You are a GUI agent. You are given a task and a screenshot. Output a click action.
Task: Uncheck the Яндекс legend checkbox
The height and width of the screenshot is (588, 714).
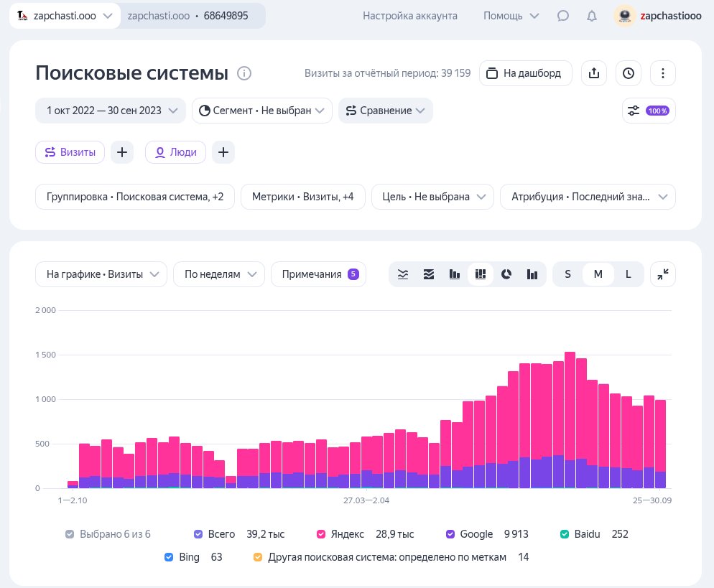tap(322, 534)
